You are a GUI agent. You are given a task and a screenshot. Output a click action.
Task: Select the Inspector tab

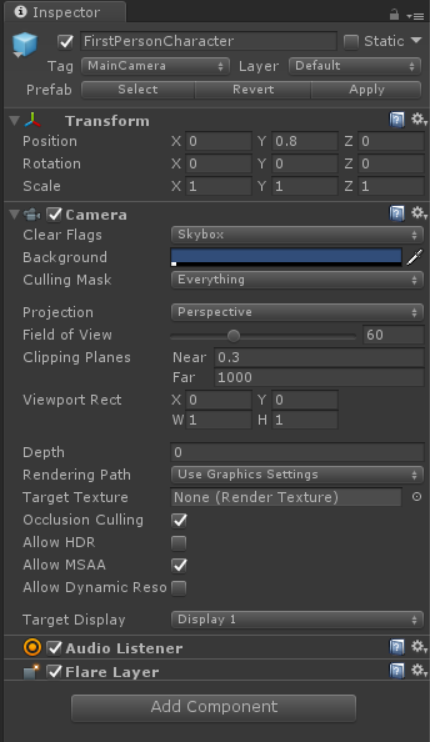coord(65,12)
